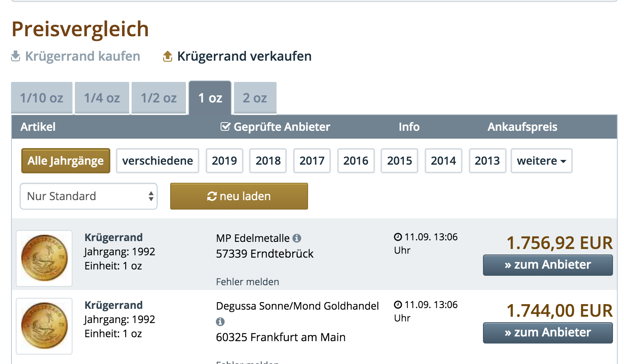Open the first Krügerrand 1992 coin thumbnail

(x=44, y=258)
